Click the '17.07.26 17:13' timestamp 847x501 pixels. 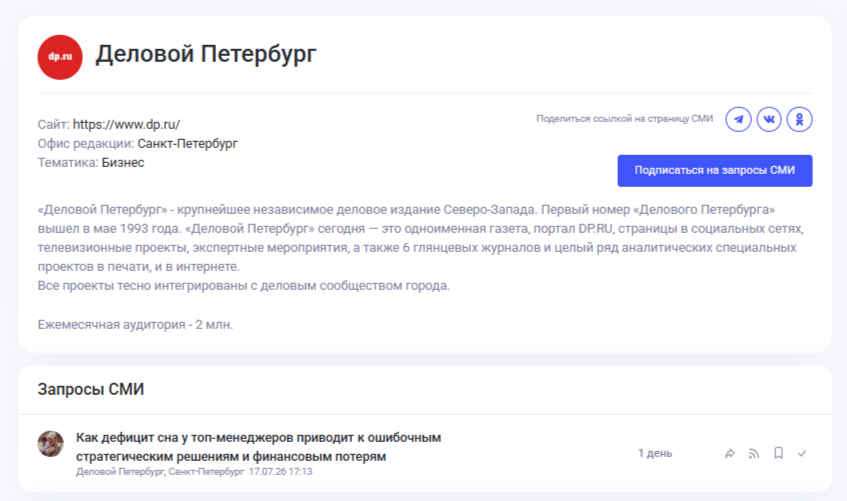pos(280,472)
